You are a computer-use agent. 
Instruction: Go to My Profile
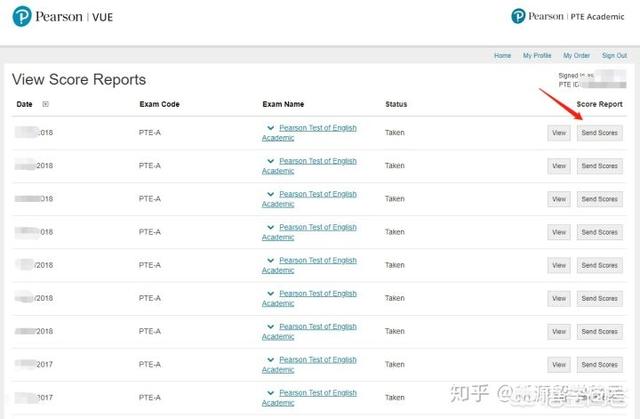[537, 55]
